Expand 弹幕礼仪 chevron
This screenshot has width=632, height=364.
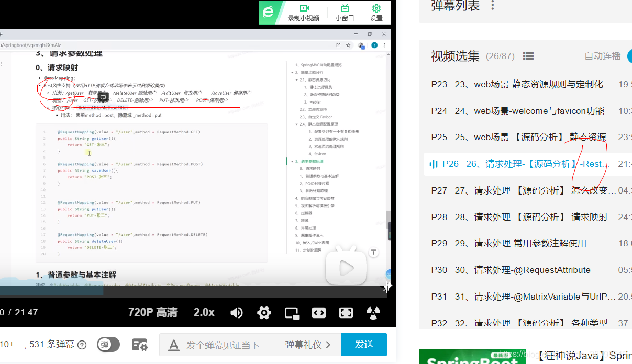(328, 345)
